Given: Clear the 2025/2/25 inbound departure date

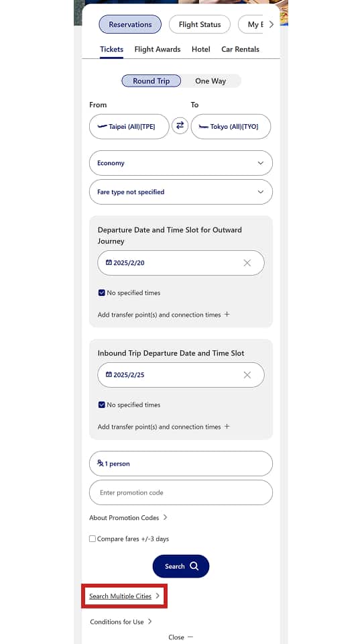Looking at the screenshot, I should tap(247, 375).
